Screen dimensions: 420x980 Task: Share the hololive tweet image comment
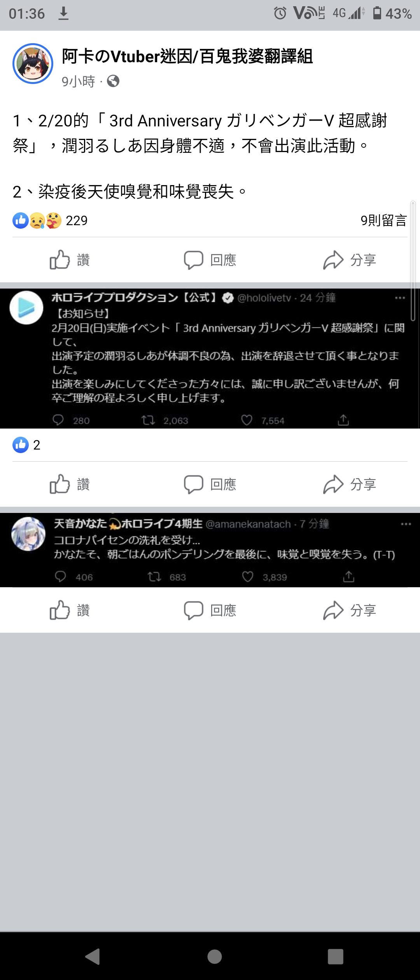click(x=350, y=484)
